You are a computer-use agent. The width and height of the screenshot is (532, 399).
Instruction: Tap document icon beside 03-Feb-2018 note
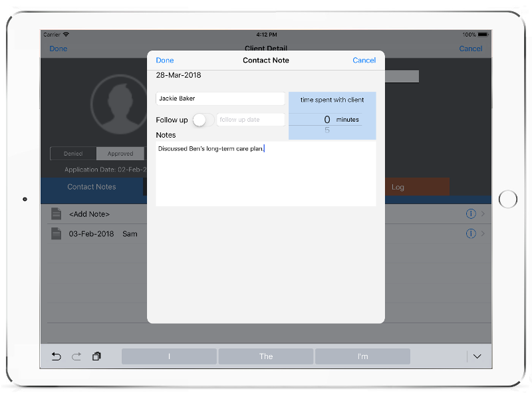[x=57, y=233]
